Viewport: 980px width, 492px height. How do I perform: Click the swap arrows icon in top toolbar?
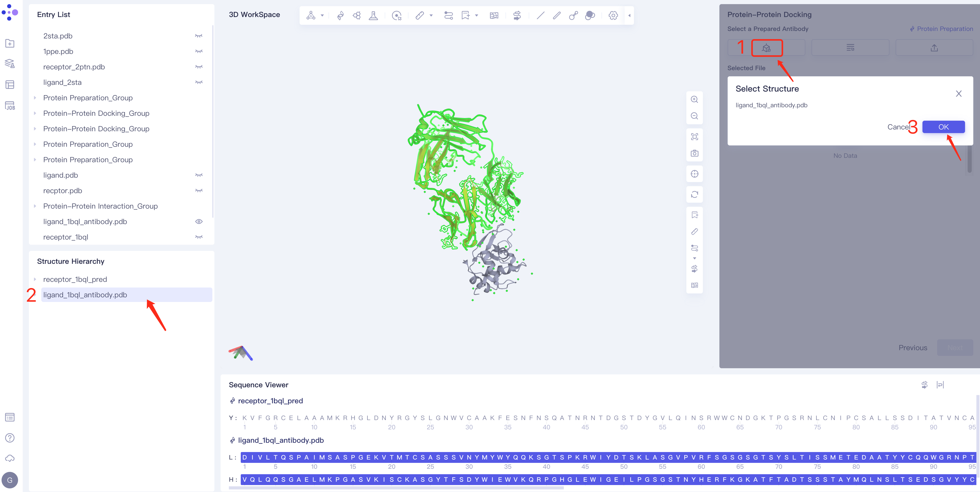517,15
